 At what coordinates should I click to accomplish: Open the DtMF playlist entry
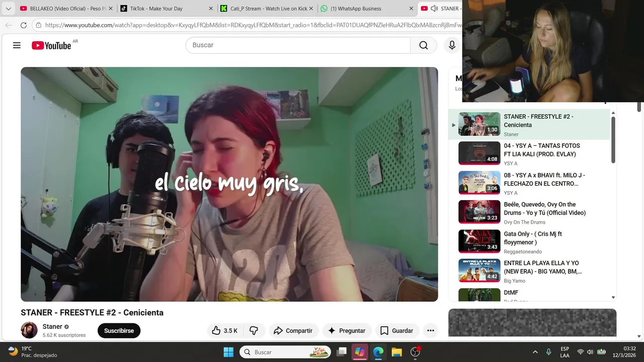(x=529, y=295)
